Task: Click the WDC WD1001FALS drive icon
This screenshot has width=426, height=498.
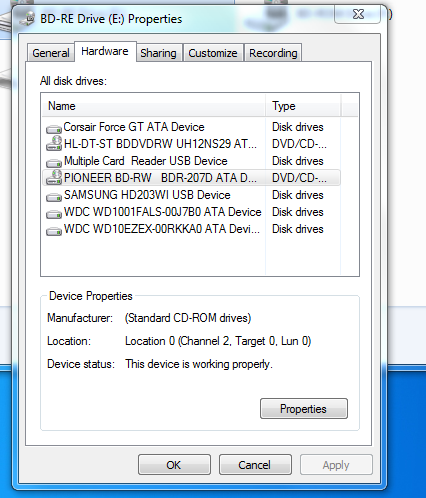Action: coord(54,213)
